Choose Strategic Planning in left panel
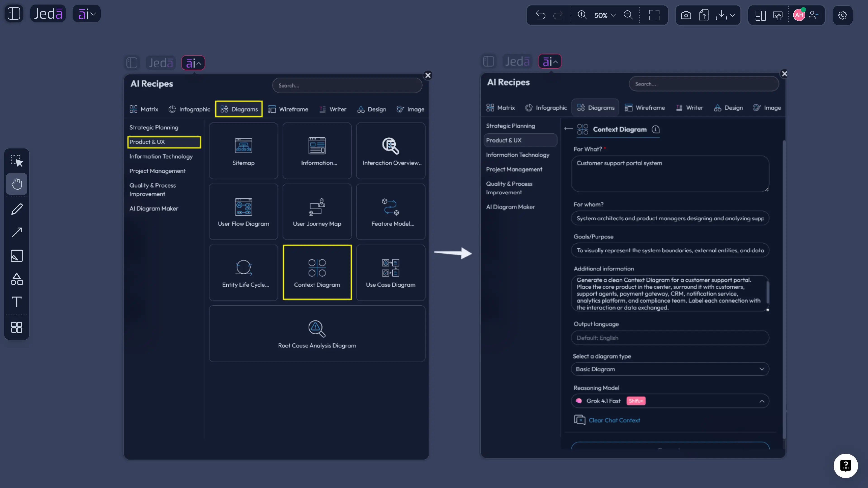The image size is (868, 488). (x=154, y=127)
